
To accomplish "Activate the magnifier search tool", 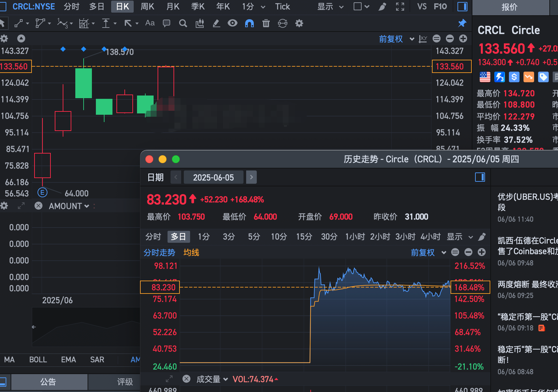I will tap(183, 23).
